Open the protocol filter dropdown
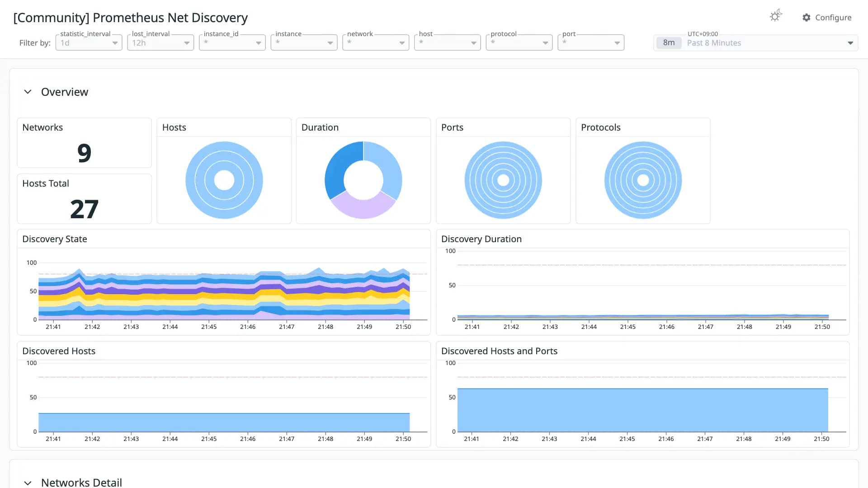 click(x=519, y=42)
